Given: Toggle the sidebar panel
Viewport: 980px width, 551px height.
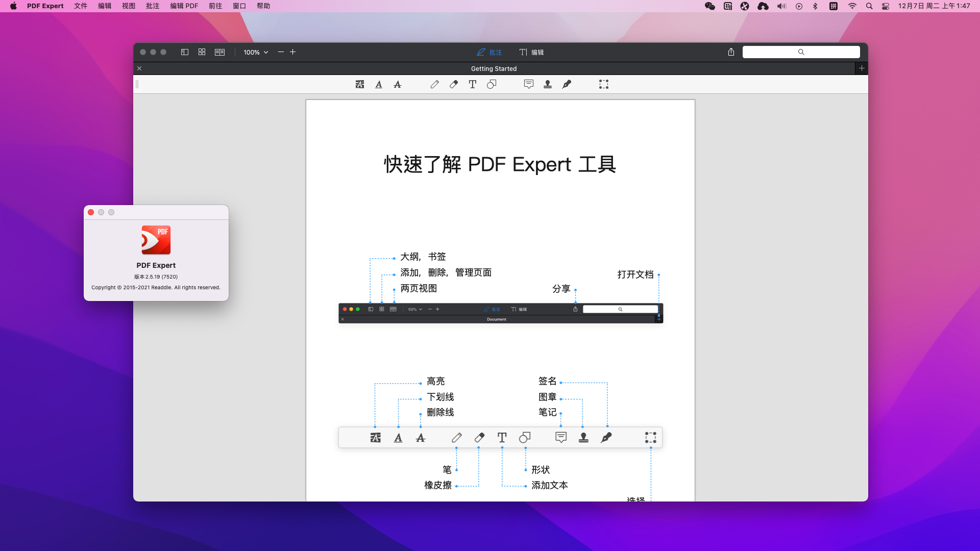Looking at the screenshot, I should (x=185, y=52).
